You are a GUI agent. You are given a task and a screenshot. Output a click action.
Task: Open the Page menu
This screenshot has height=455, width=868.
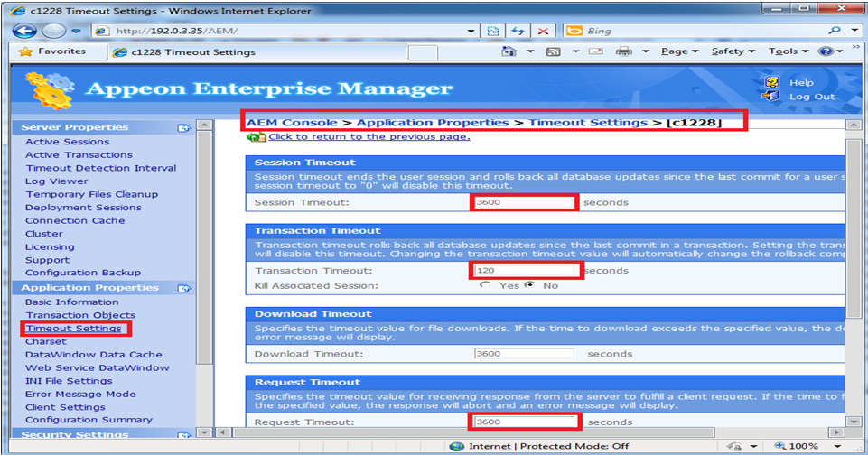(x=679, y=51)
